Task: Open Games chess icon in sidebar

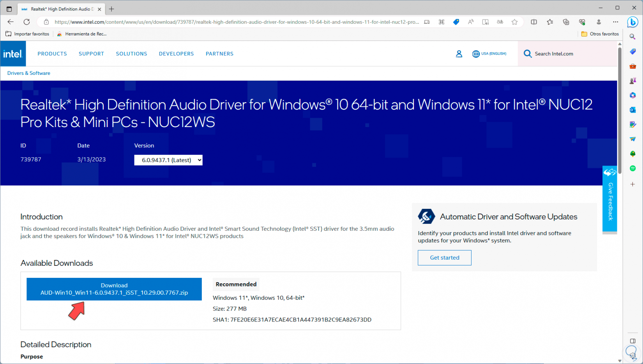Action: [632, 81]
